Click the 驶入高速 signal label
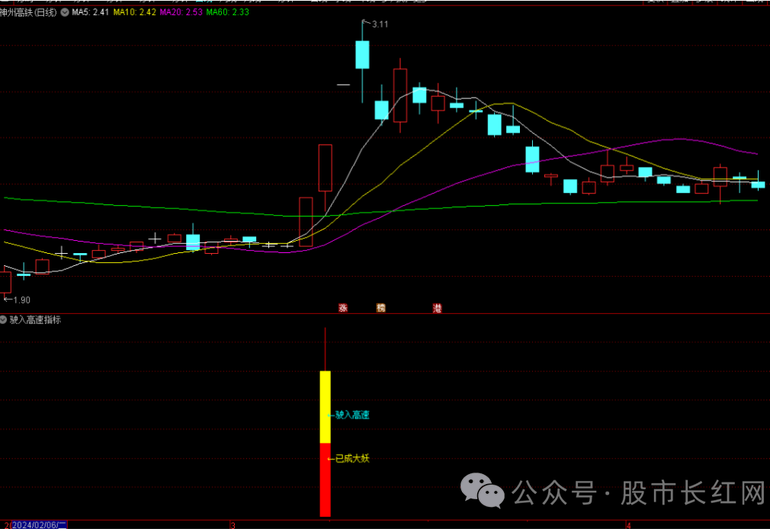Viewport: 770px width, 532px height. click(x=352, y=415)
